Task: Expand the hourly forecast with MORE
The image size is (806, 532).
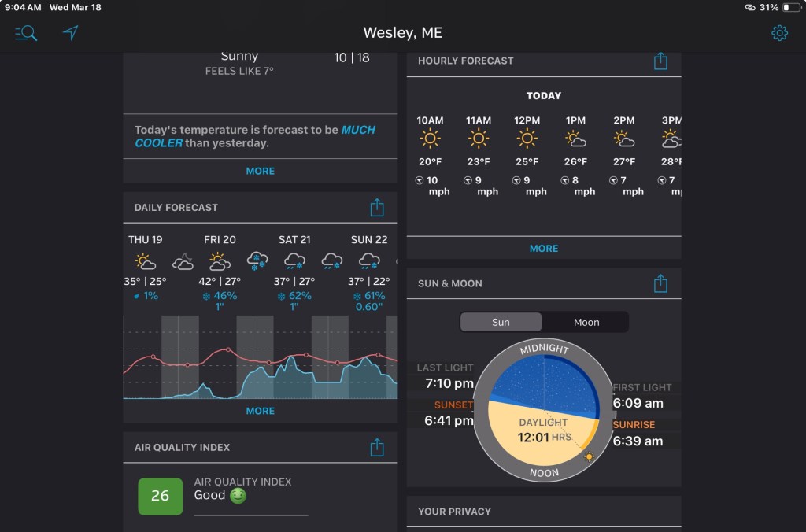Action: [x=543, y=248]
